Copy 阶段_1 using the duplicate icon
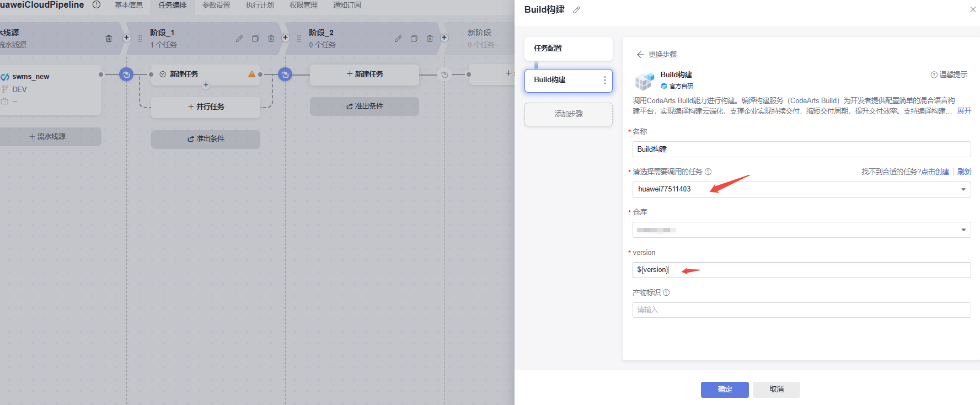Image resolution: width=980 pixels, height=405 pixels. click(x=255, y=39)
